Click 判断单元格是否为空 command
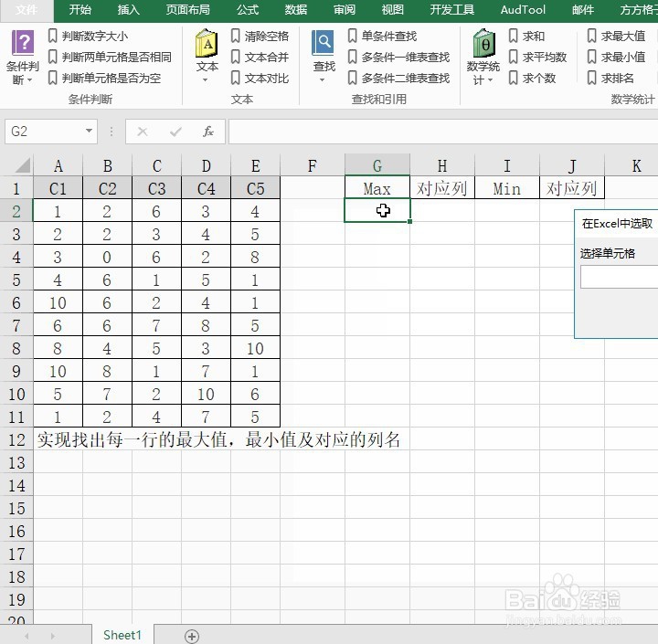The height and width of the screenshot is (644, 658). click(105, 78)
